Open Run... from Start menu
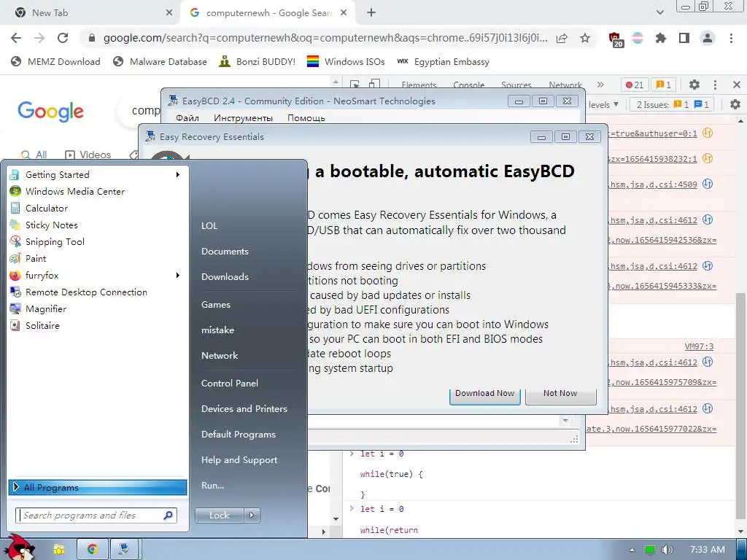 click(x=212, y=485)
